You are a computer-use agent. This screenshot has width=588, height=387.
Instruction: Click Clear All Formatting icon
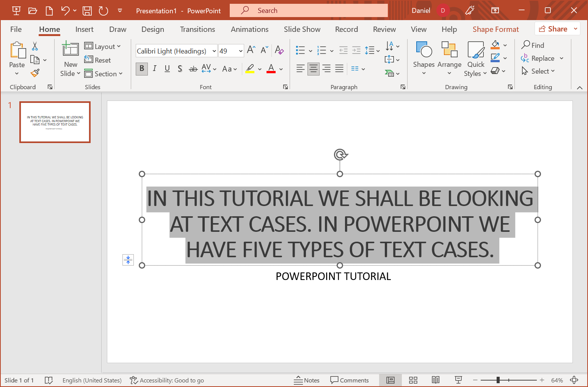pos(279,50)
